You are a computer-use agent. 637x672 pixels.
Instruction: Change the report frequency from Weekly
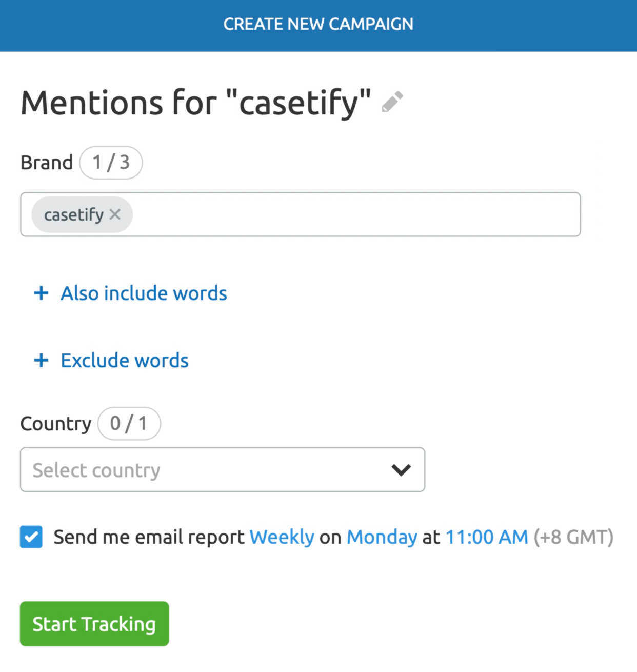282,537
